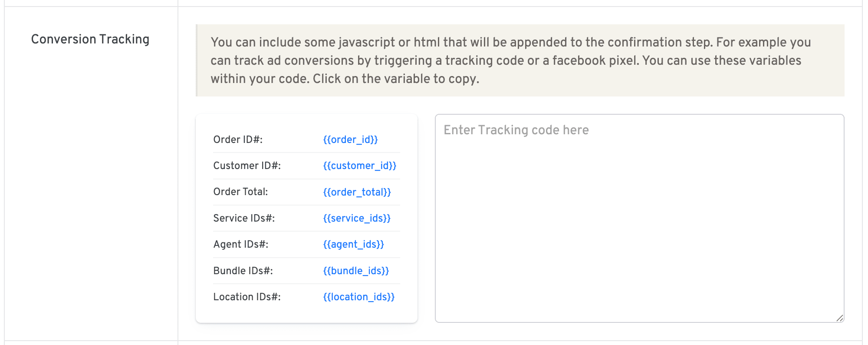
Task: Select the 'Bundle IDs#:' row label
Action: (x=243, y=271)
